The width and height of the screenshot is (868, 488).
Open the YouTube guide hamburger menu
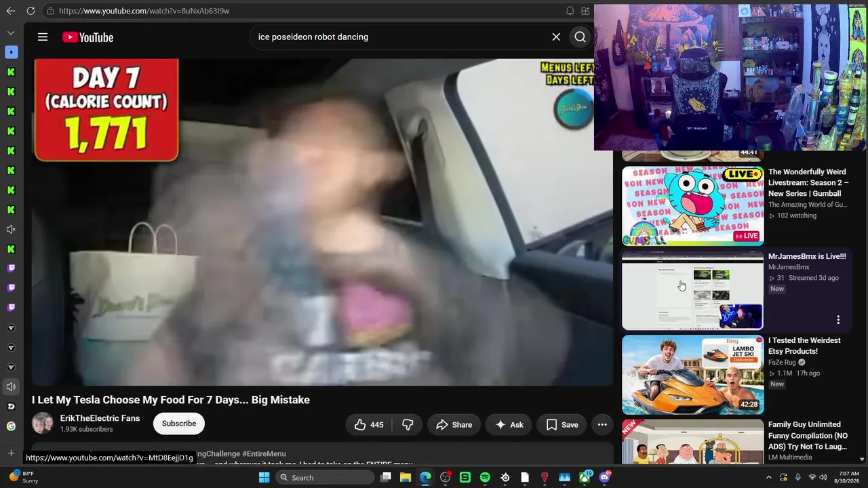[43, 37]
